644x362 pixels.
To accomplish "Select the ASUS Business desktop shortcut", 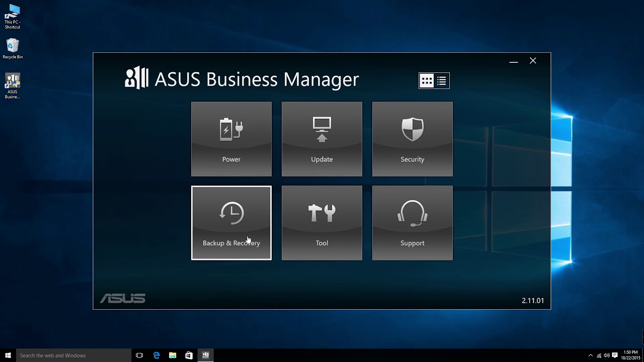I will pyautogui.click(x=13, y=86).
